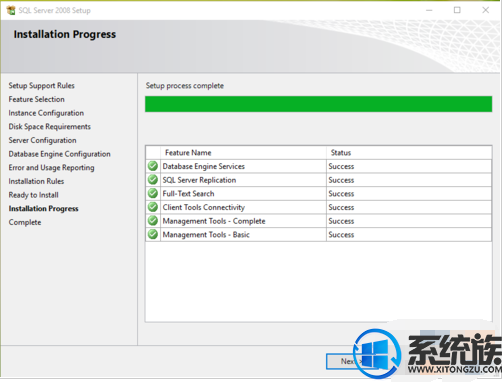Select Setup Support Rules step
Image resolution: width=502 pixels, height=382 pixels.
[42, 86]
